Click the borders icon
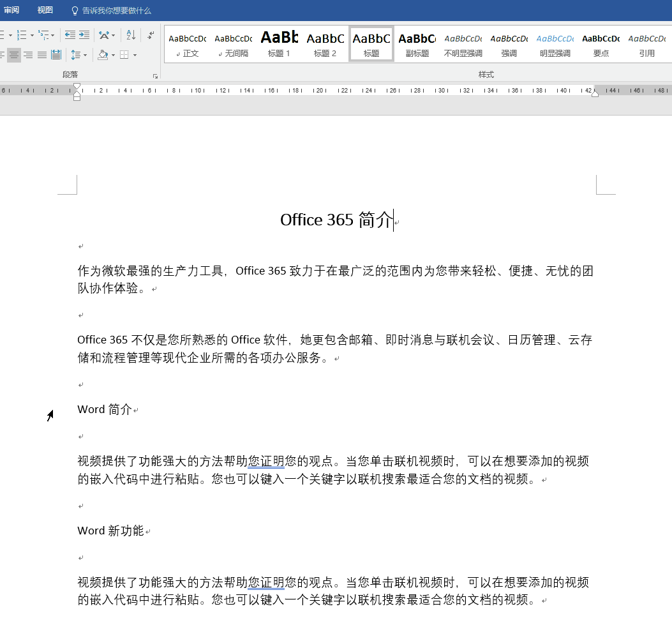Image resolution: width=672 pixels, height=618 pixels. tap(124, 55)
